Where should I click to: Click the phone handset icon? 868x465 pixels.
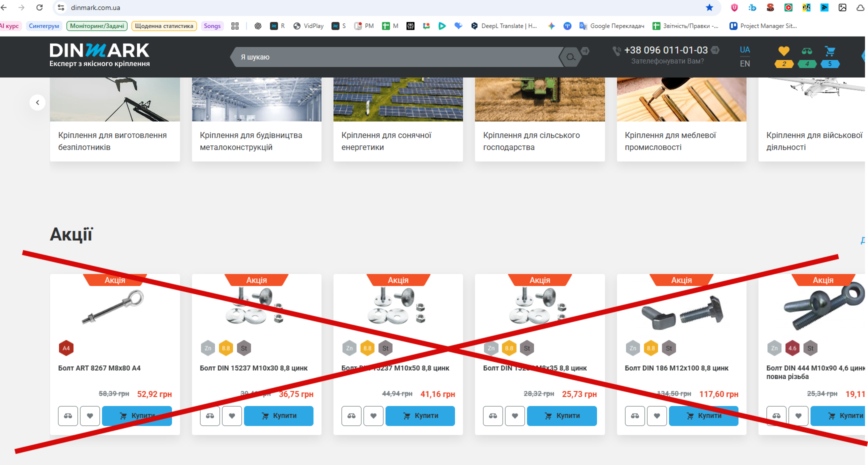point(617,50)
